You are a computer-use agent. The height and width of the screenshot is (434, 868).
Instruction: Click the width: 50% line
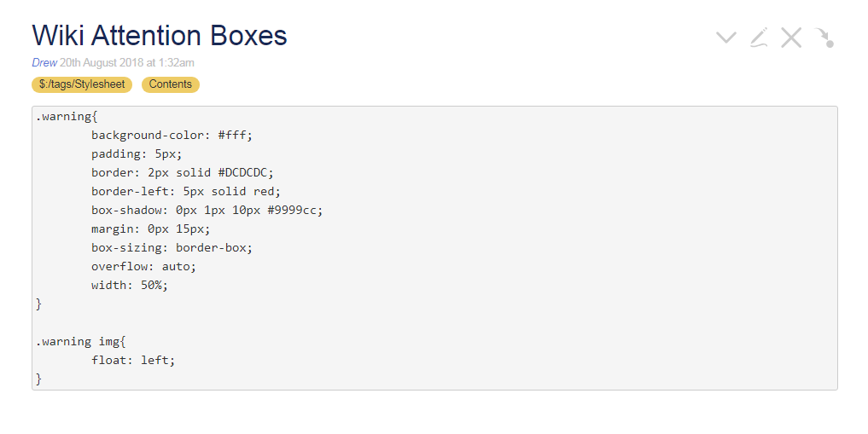coord(130,286)
